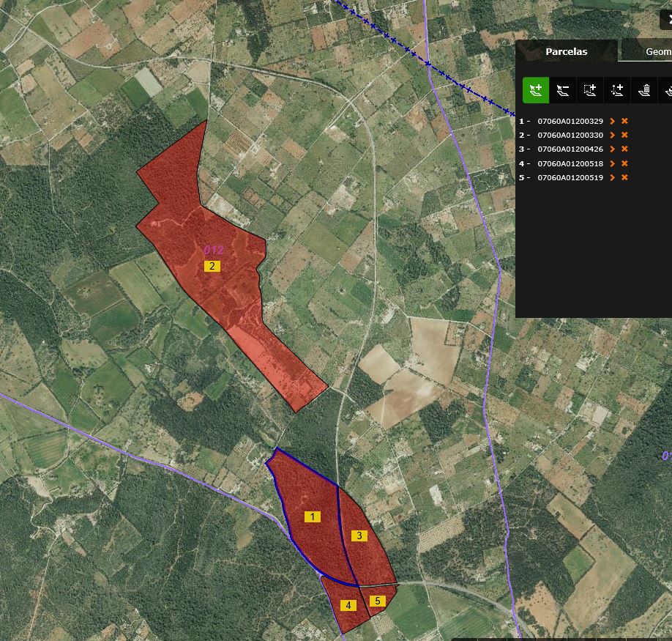The width and height of the screenshot is (672, 641).
Task: Open the Geom tab
Action: tap(657, 52)
